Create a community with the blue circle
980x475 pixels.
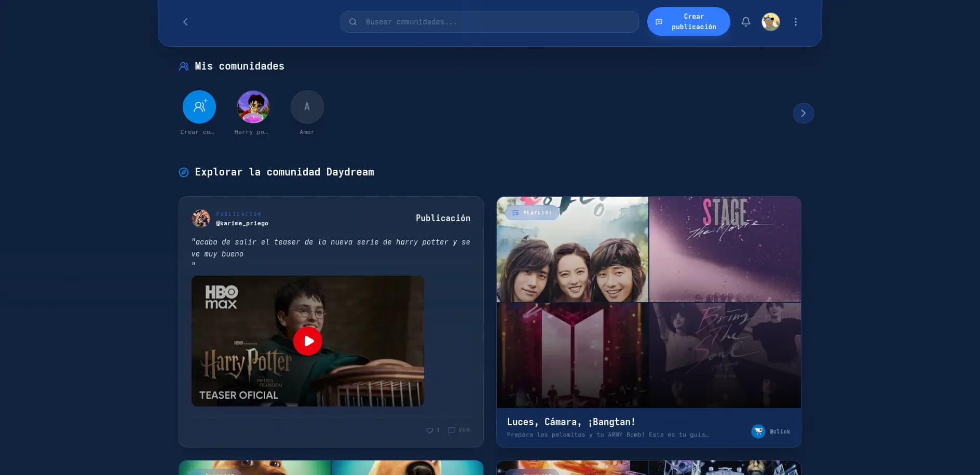(x=199, y=107)
